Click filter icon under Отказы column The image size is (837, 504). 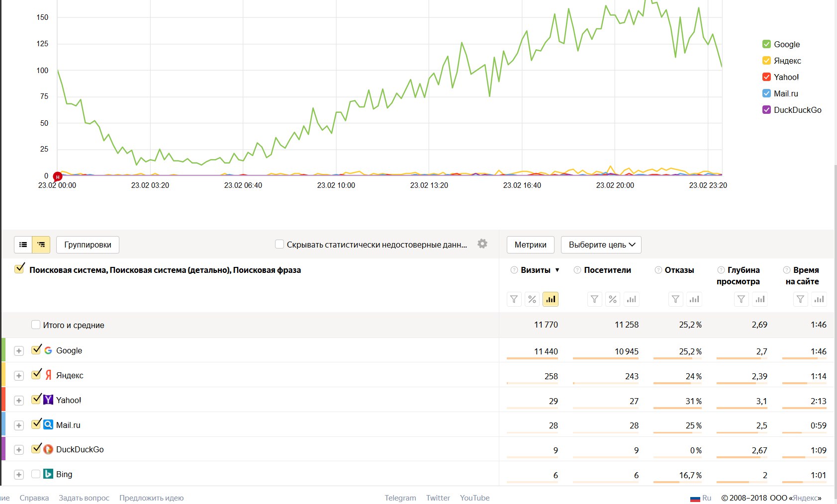pos(675,299)
